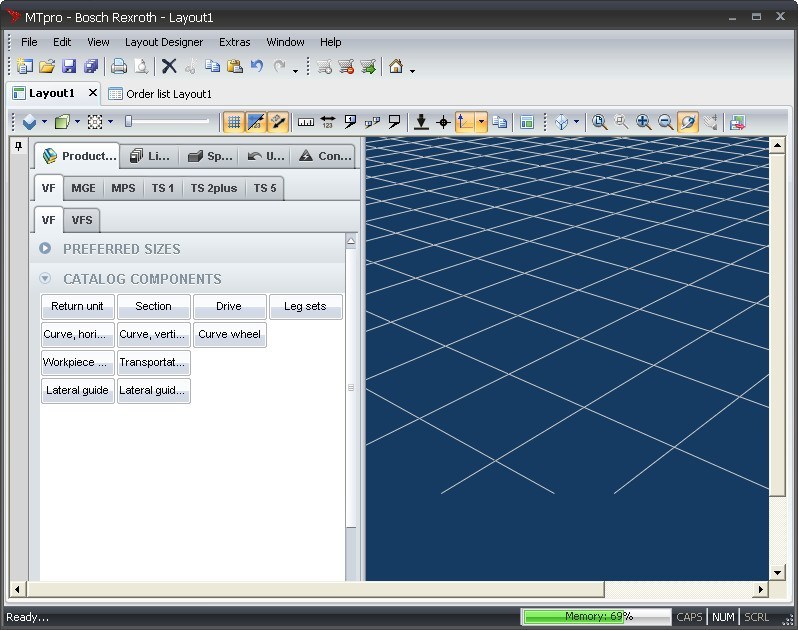Image resolution: width=798 pixels, height=630 pixels.
Task: Open the Layout Designer menu
Action: pos(164,42)
